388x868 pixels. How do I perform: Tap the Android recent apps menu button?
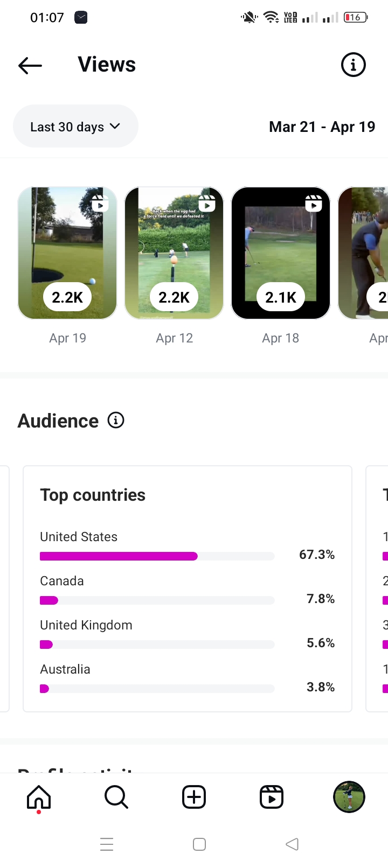click(x=107, y=844)
